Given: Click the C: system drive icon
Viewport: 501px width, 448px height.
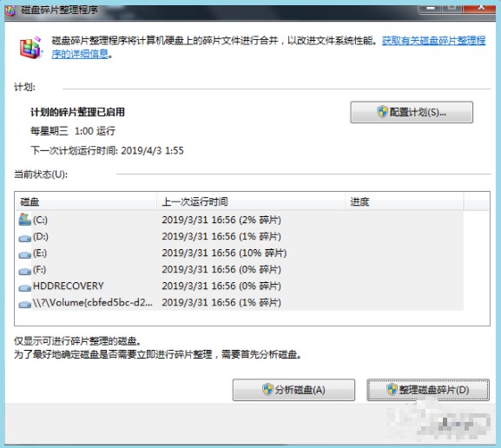Looking at the screenshot, I should (x=24, y=220).
